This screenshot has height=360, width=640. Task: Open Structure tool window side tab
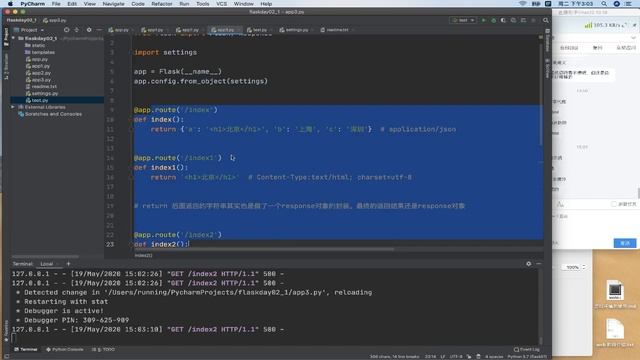click(6, 67)
